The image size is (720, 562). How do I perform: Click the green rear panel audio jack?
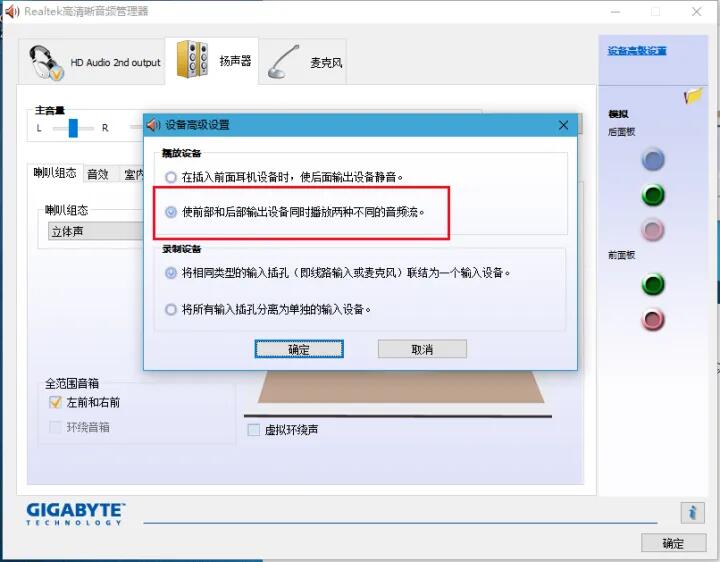point(653,195)
